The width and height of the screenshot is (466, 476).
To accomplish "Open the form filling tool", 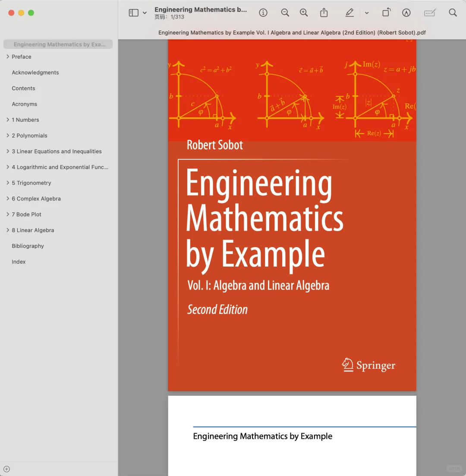I will pos(430,13).
